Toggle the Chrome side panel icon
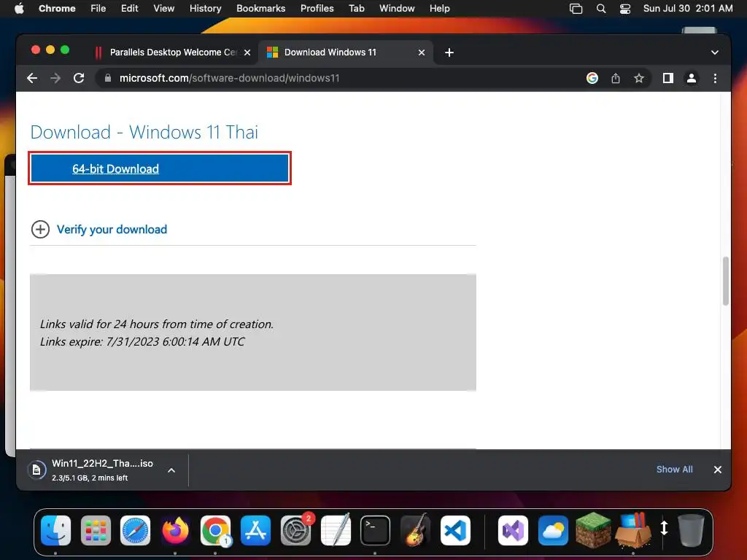The height and width of the screenshot is (560, 747). point(668,78)
